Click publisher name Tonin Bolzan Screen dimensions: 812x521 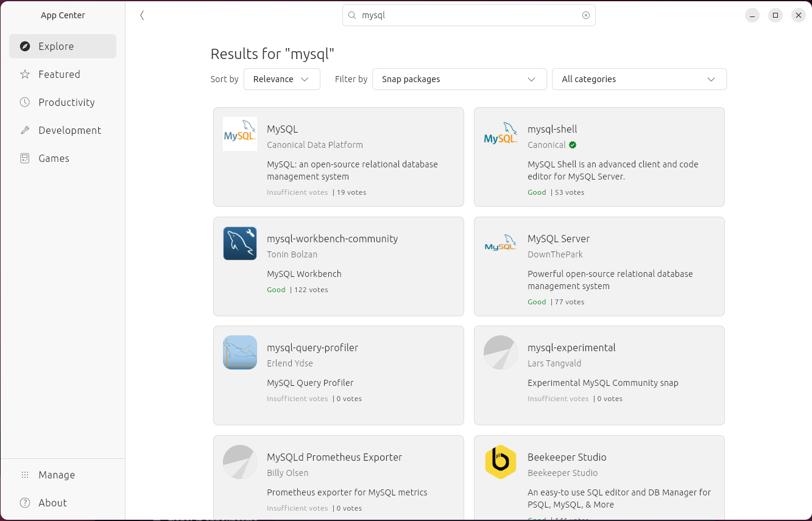[292, 254]
